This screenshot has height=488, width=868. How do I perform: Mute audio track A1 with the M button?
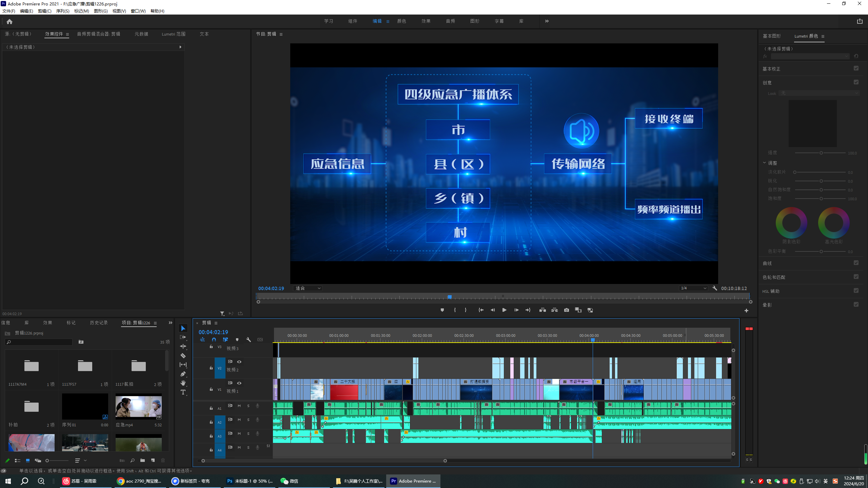click(x=239, y=406)
